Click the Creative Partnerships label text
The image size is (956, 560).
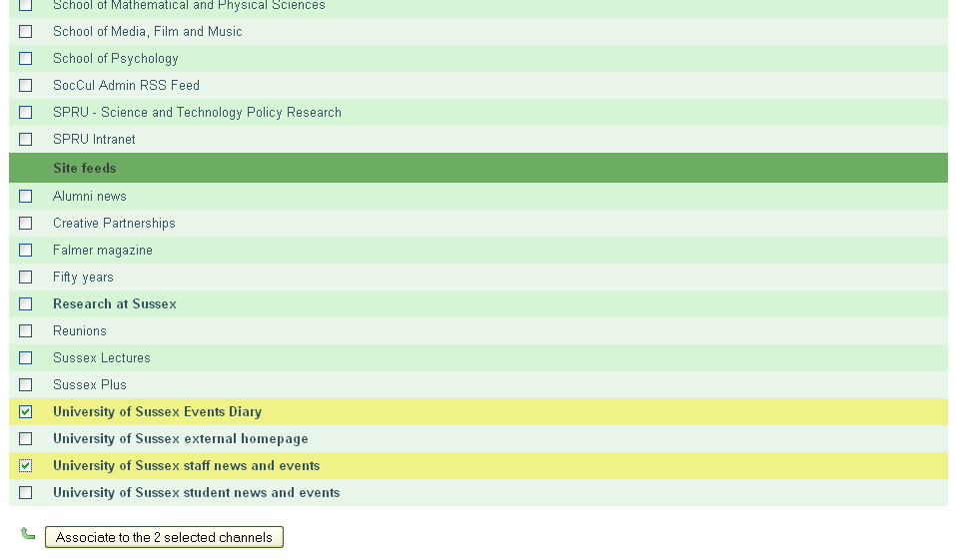click(114, 223)
